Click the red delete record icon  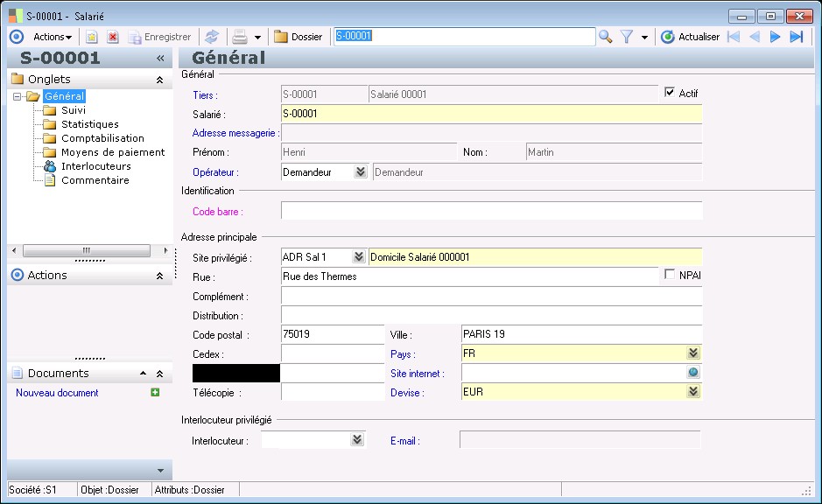[113, 37]
